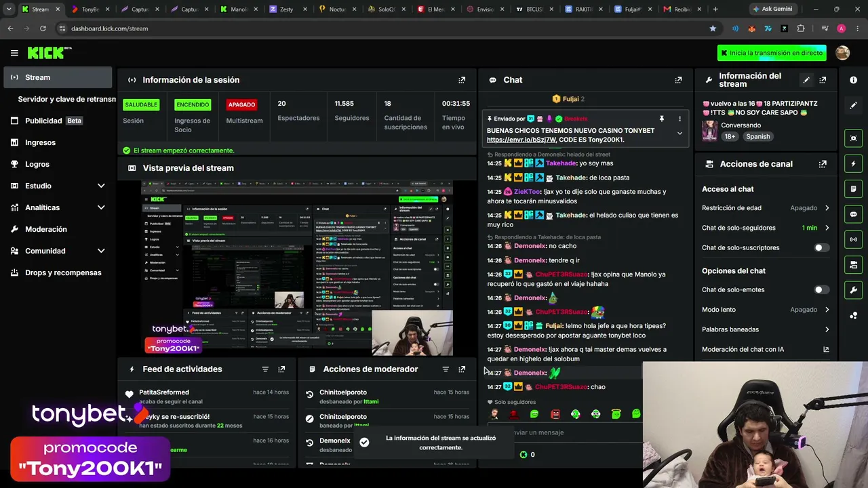Toggle Chat de solo-suscriptores switch
The height and width of the screenshot is (488, 868).
pyautogui.click(x=821, y=247)
